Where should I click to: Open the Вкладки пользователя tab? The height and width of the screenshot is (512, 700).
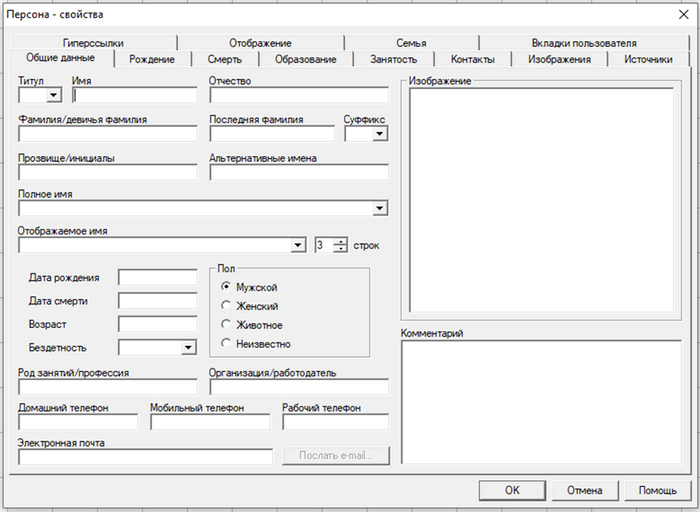tap(584, 43)
